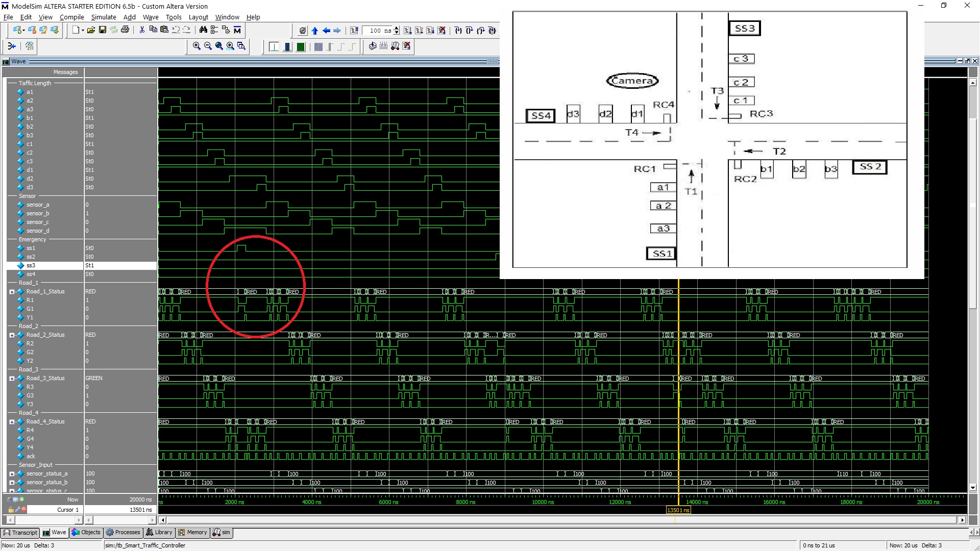
Task: Open the Tools menu
Action: click(x=174, y=17)
